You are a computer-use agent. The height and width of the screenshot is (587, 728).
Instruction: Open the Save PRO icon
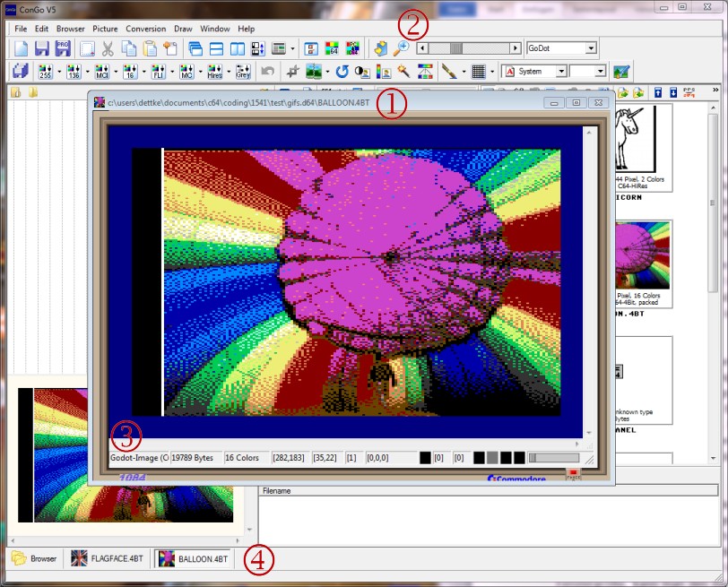[64, 49]
